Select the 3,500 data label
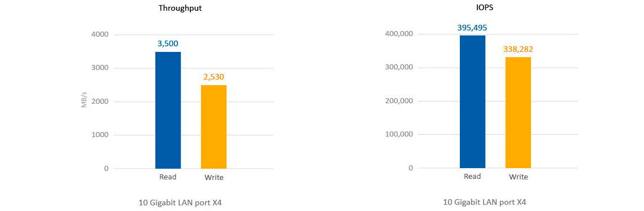The width and height of the screenshot is (644, 211). (168, 43)
